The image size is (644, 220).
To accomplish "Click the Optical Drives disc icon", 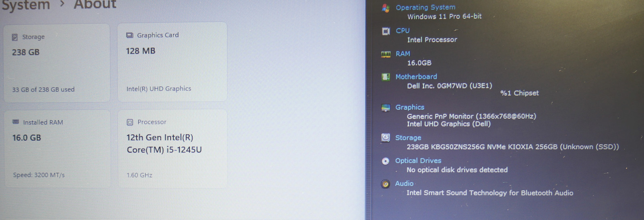I will coord(386,161).
